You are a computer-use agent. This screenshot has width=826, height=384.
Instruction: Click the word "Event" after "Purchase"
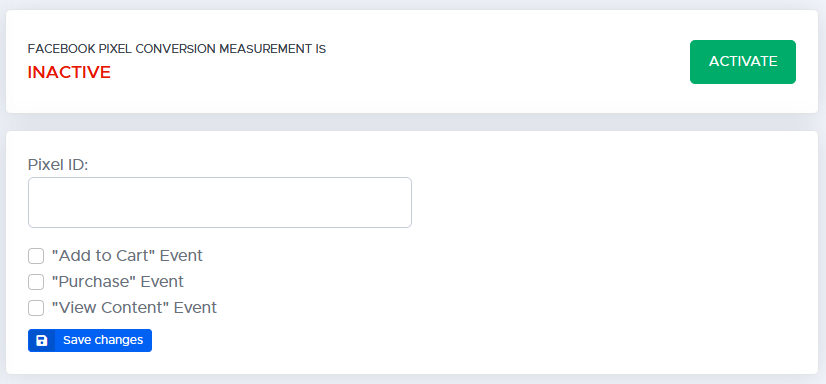pos(162,281)
